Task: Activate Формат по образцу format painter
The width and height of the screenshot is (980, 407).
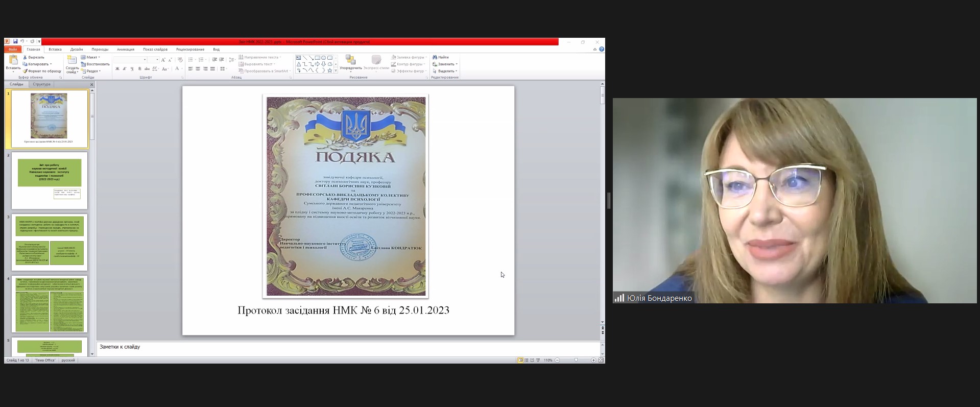Action: [42, 71]
